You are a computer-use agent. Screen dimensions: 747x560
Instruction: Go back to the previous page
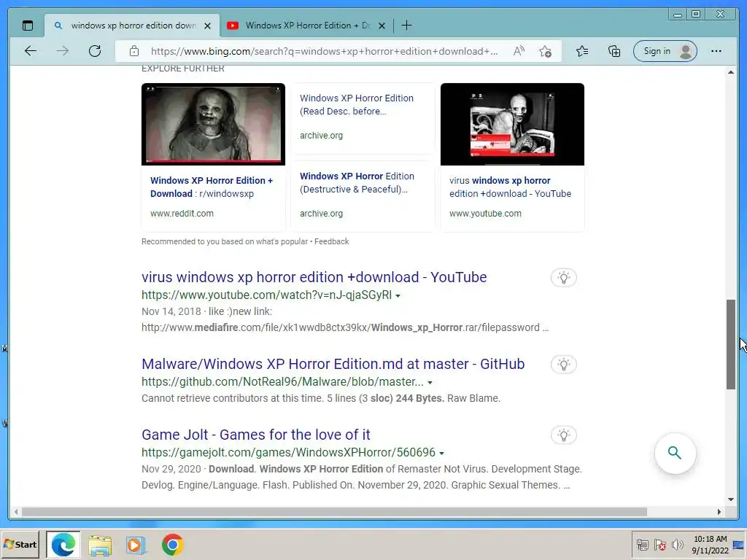[31, 51]
